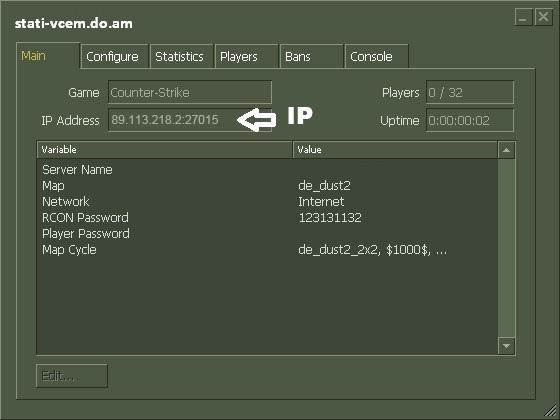Close the server window with X

543,17
